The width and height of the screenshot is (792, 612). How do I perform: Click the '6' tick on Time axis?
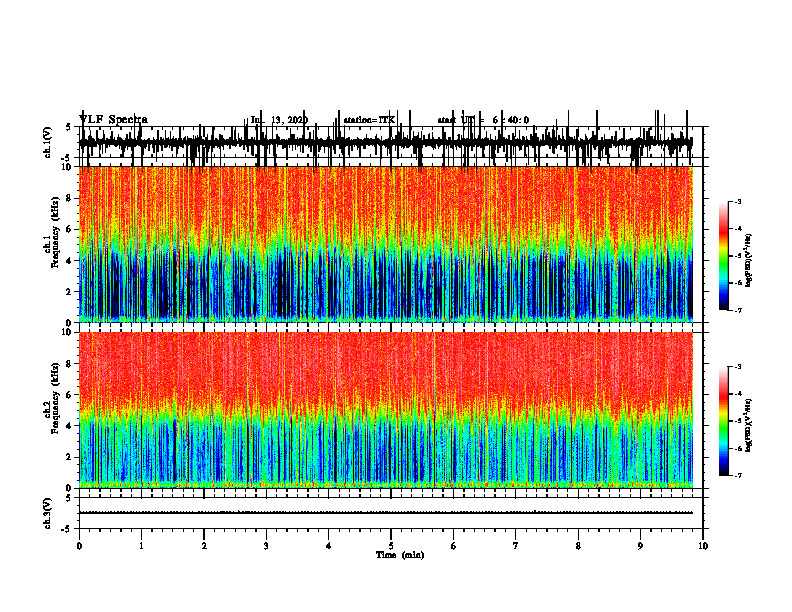coord(453,546)
